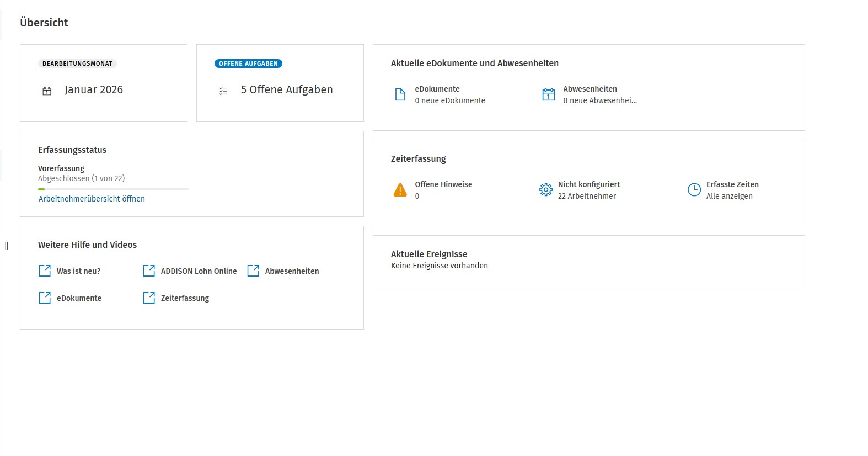Click the eDokumente document icon
868x456 pixels.
400,94
